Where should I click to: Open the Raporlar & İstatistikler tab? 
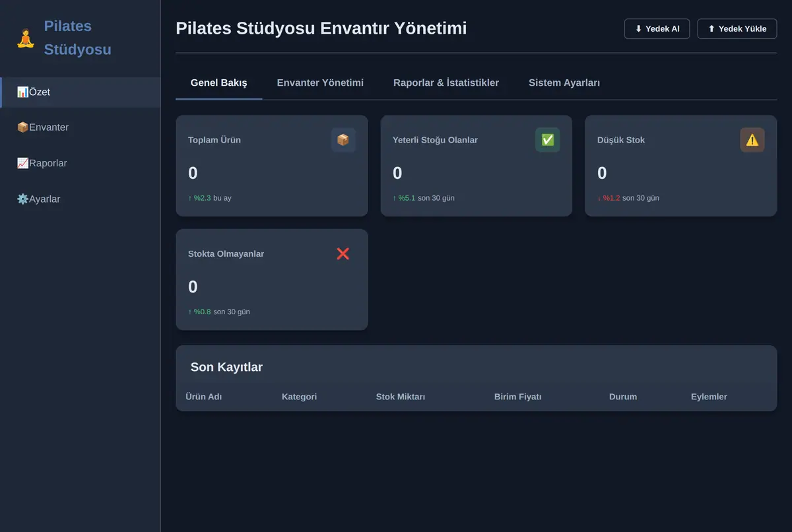tap(446, 83)
